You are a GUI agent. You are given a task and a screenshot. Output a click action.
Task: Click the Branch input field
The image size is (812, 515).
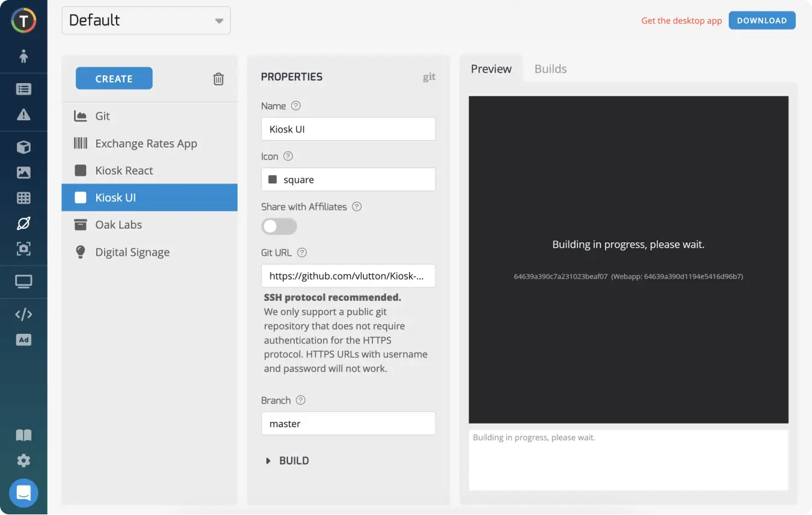(348, 424)
